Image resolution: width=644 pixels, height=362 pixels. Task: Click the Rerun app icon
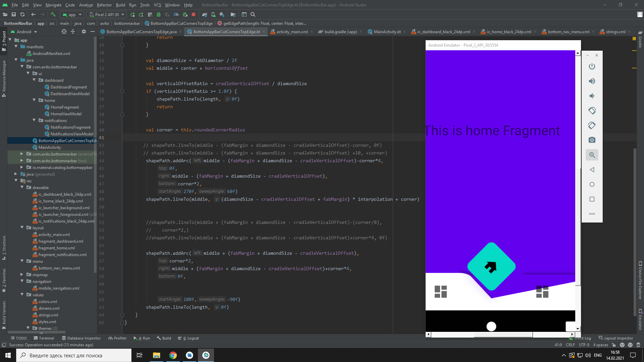pos(133,14)
